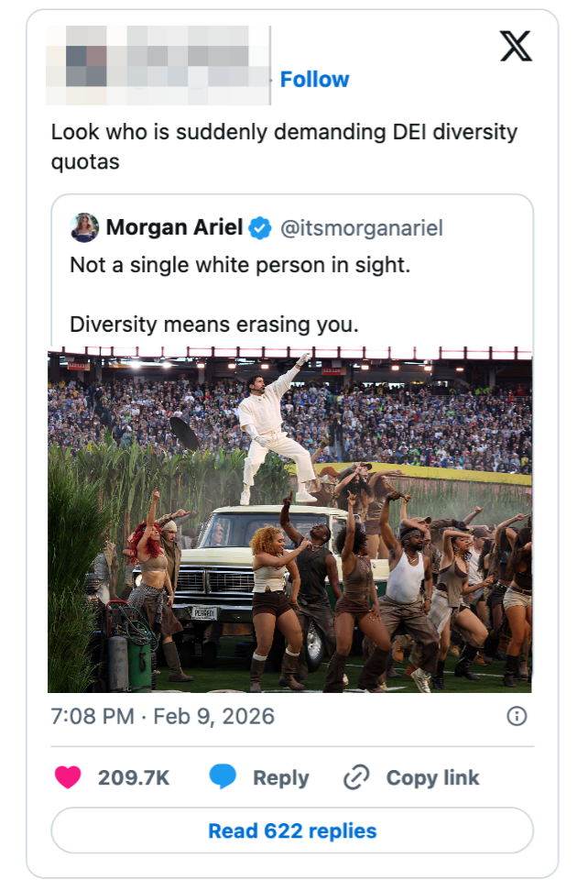
Task: Click the main tweet text about DEI quotas
Action: [x=283, y=147]
